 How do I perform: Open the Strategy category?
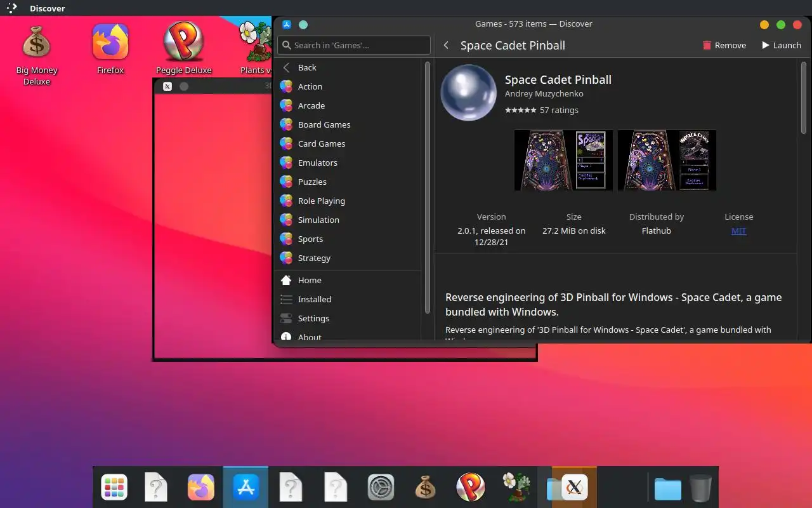coord(348,258)
